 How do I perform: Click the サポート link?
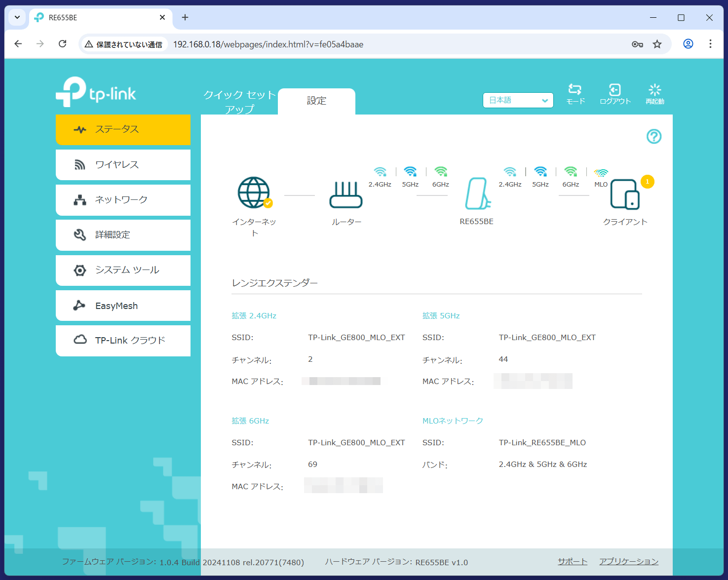coord(573,562)
